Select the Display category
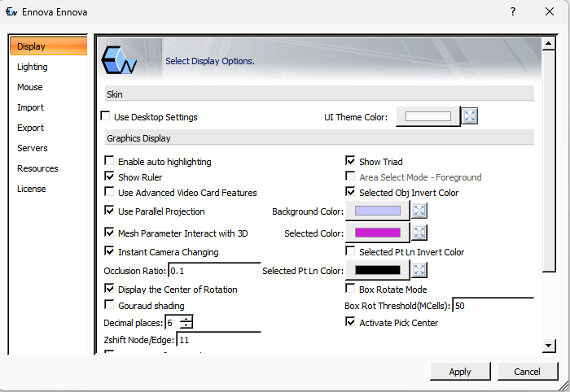Screen dimensions: 570x392 [x=48, y=46]
